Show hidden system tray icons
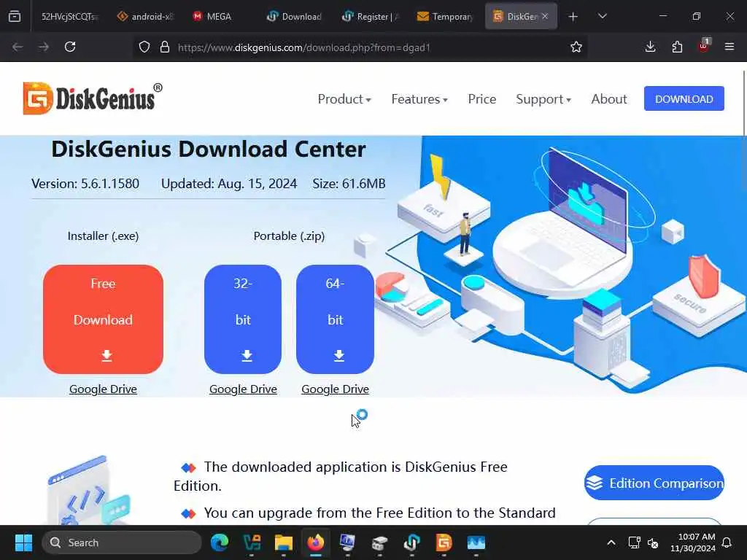 coord(611,542)
